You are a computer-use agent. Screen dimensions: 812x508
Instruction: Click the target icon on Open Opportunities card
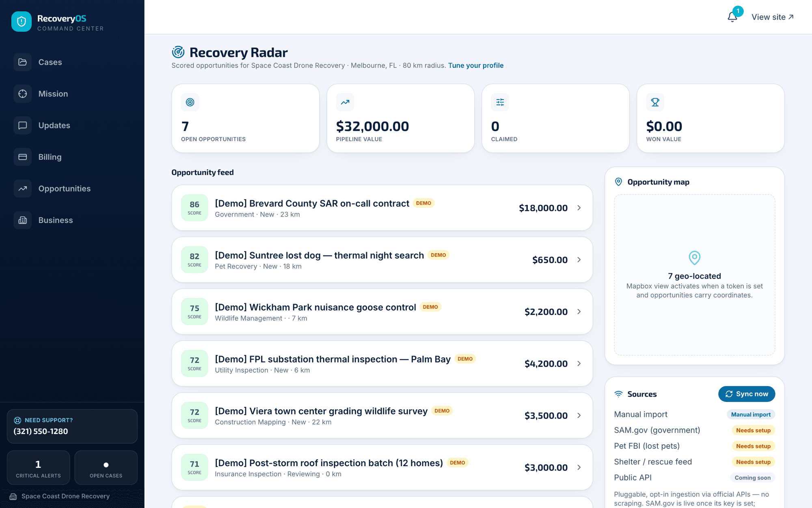[x=190, y=102]
